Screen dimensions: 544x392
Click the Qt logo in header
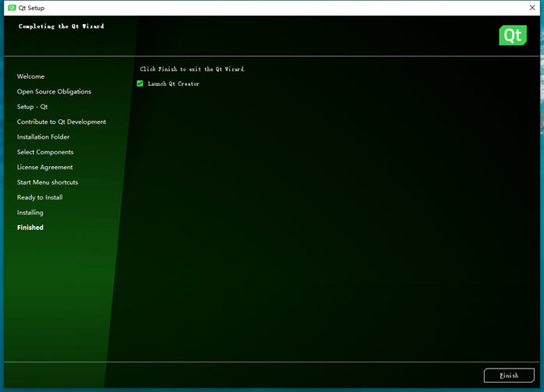click(x=513, y=35)
